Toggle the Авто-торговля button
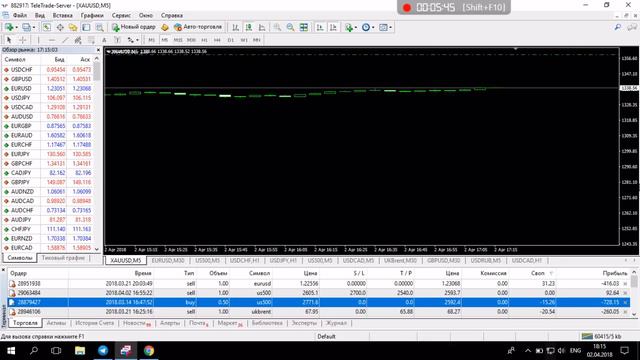This screenshot has height=360, width=640. (x=198, y=27)
